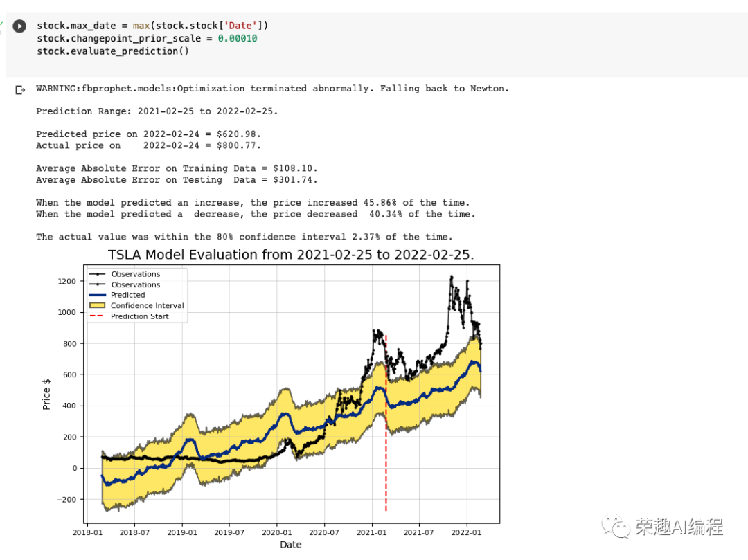
Task: Select the 'Predicted price on 2022-02-24' line
Action: coord(148,134)
